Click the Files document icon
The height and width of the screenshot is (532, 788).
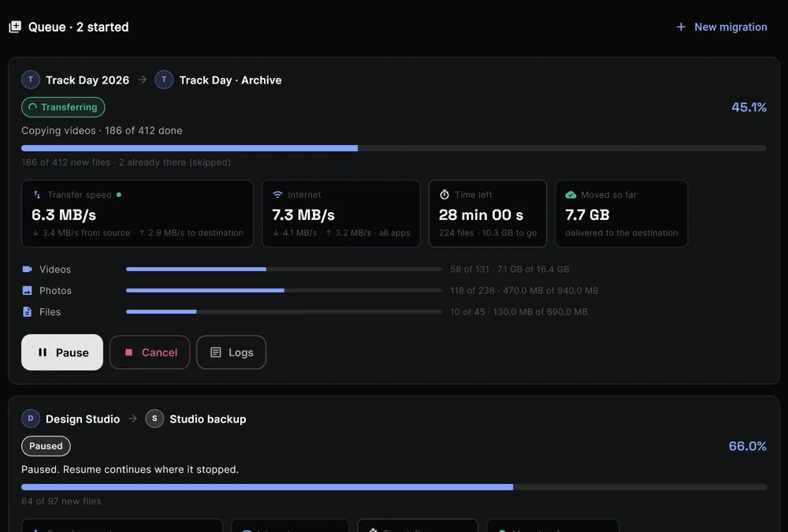(27, 312)
